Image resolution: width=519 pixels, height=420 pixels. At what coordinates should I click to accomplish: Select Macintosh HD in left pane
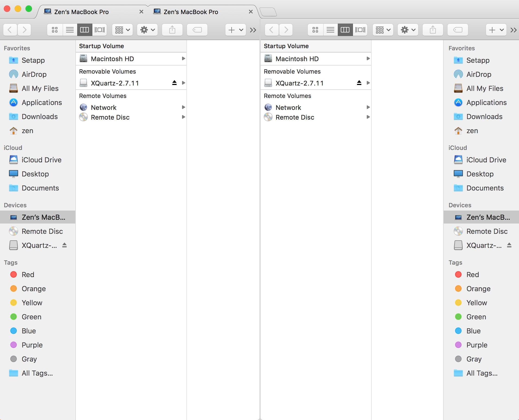(x=131, y=58)
